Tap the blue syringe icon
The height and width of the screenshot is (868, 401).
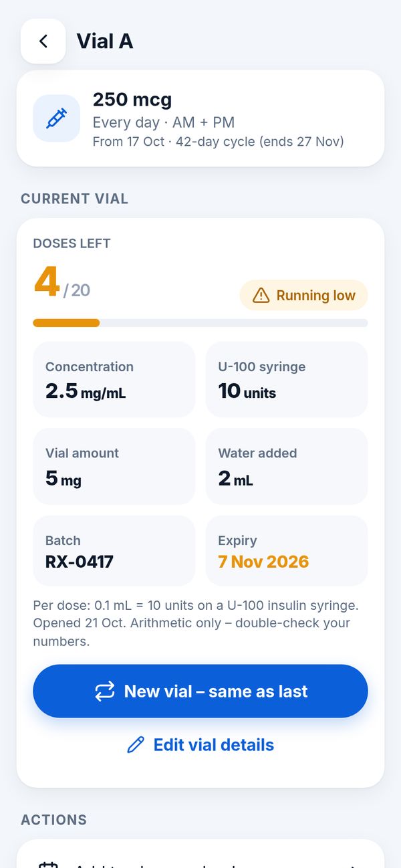(56, 119)
